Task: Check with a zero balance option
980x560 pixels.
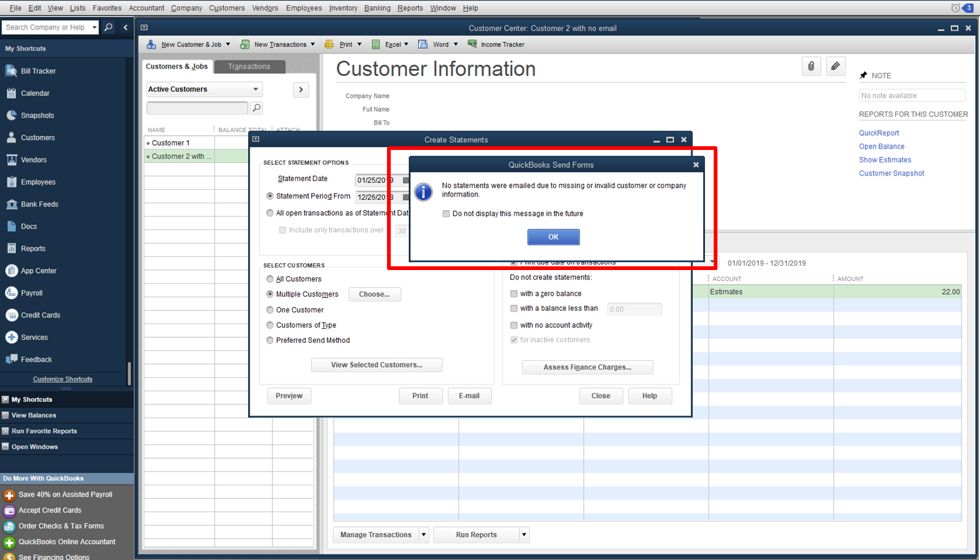Action: pos(514,294)
